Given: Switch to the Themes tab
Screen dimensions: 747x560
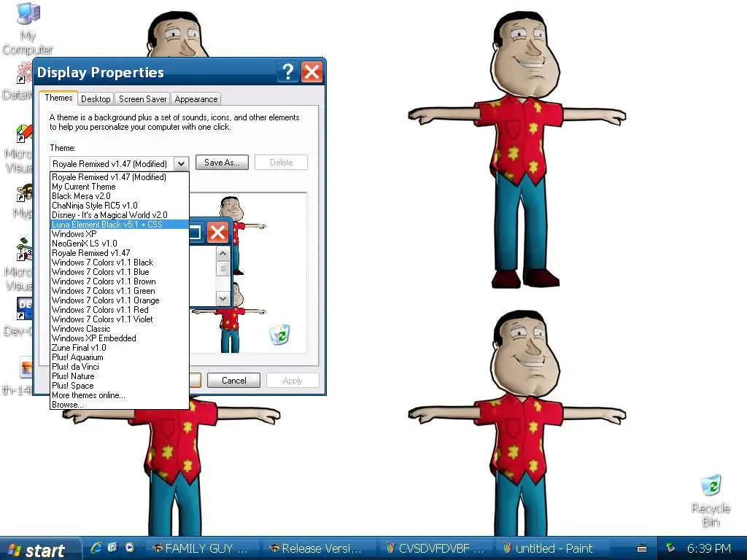Looking at the screenshot, I should coord(58,98).
